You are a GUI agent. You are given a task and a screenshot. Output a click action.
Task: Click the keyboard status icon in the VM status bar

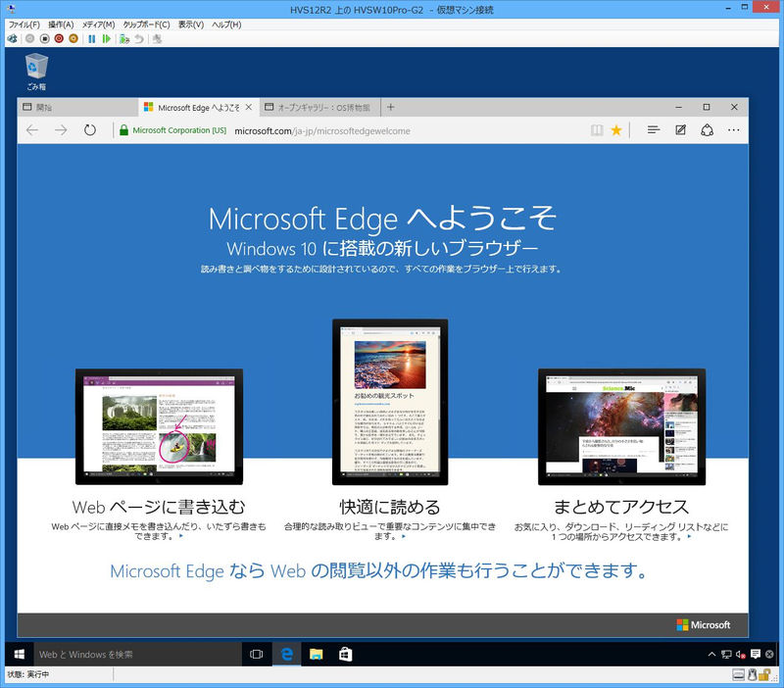tap(739, 675)
